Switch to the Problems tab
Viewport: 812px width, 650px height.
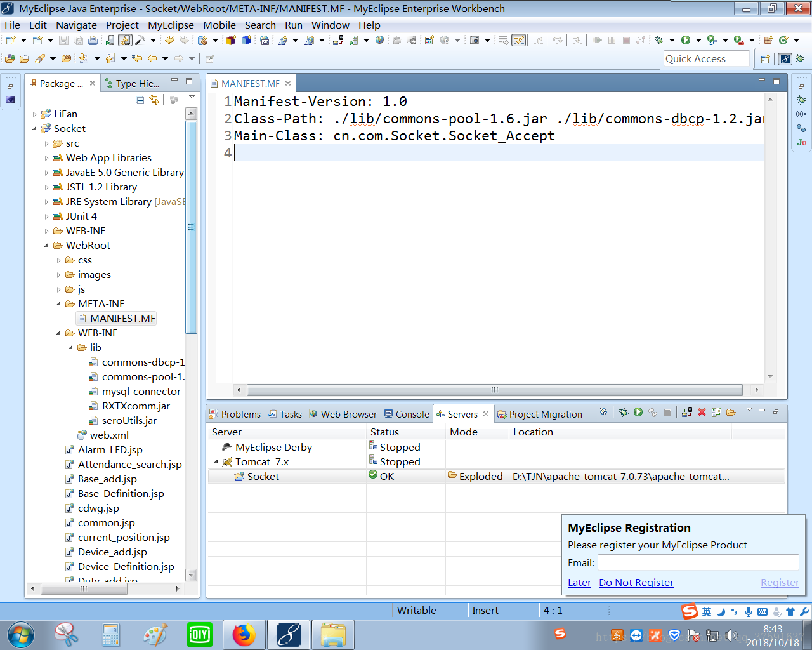[235, 414]
